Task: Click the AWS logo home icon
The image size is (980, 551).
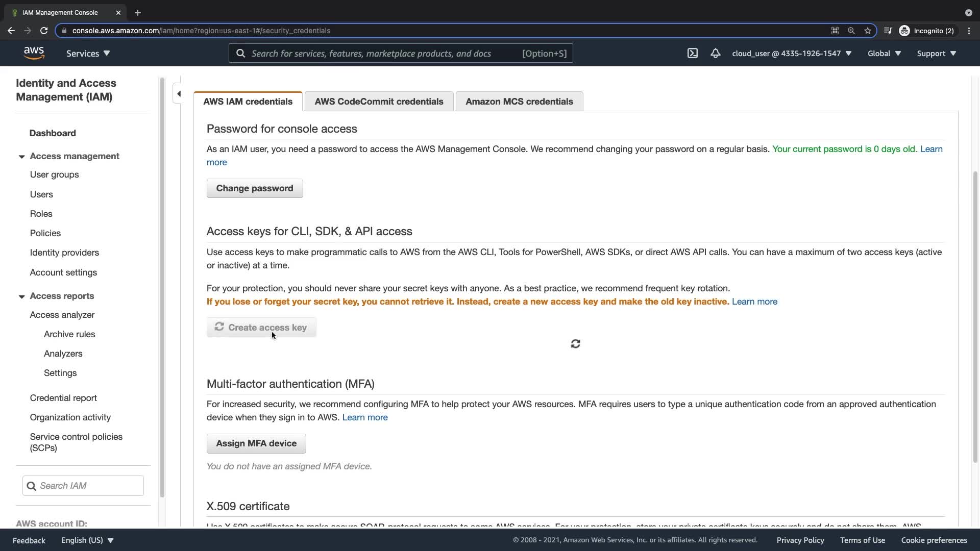Action: coord(34,53)
